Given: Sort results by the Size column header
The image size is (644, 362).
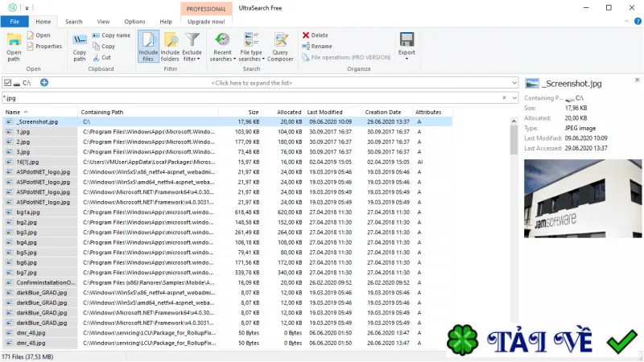Looking at the screenshot, I should coord(253,112).
